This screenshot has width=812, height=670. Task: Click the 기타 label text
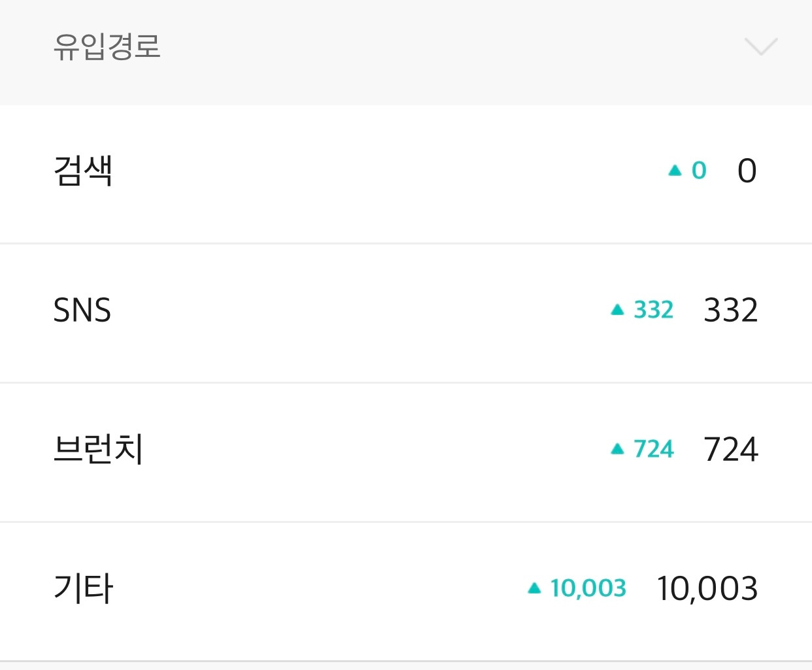pos(83,588)
